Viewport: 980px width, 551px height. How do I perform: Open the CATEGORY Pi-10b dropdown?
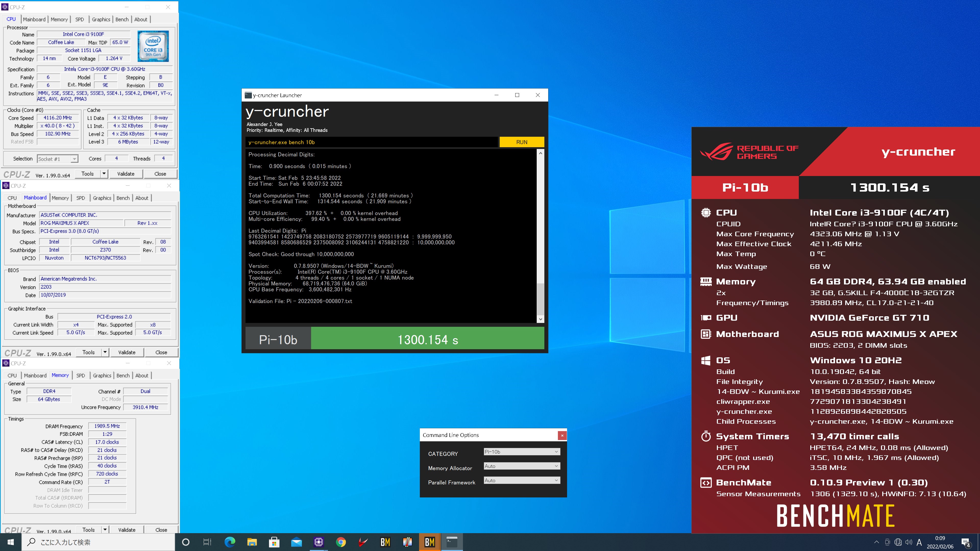point(522,452)
